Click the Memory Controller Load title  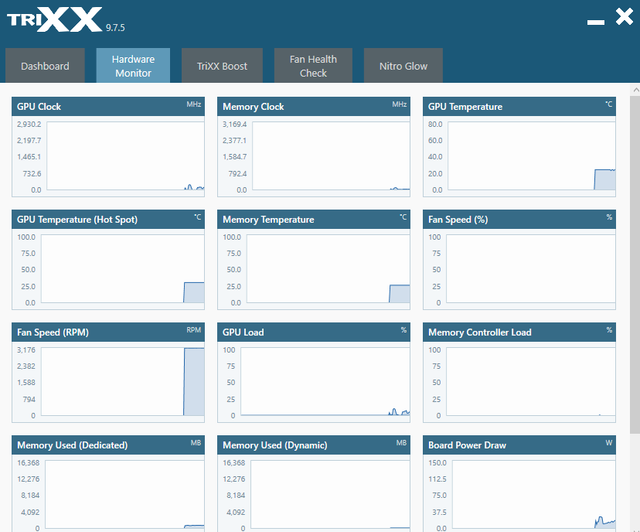coord(480,332)
